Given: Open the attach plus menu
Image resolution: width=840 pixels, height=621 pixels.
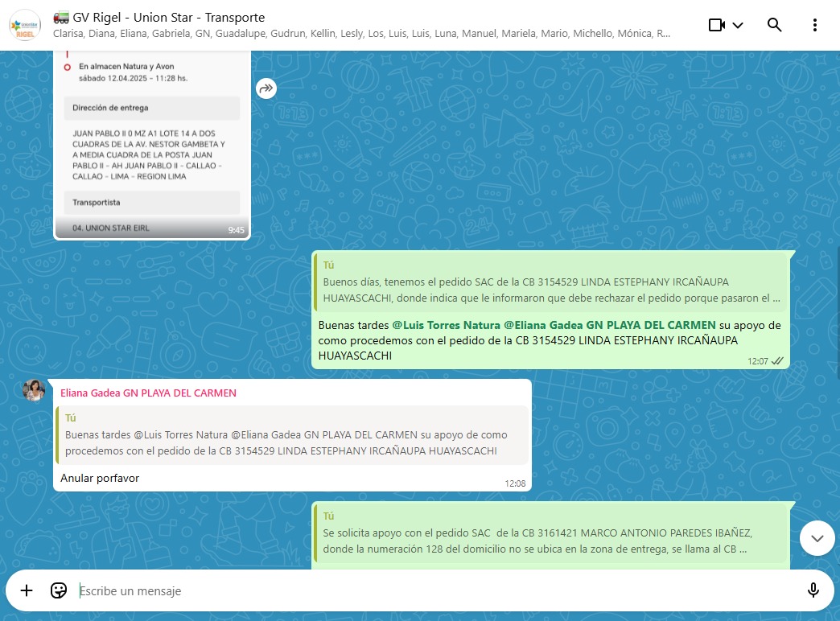Looking at the screenshot, I should point(27,591).
